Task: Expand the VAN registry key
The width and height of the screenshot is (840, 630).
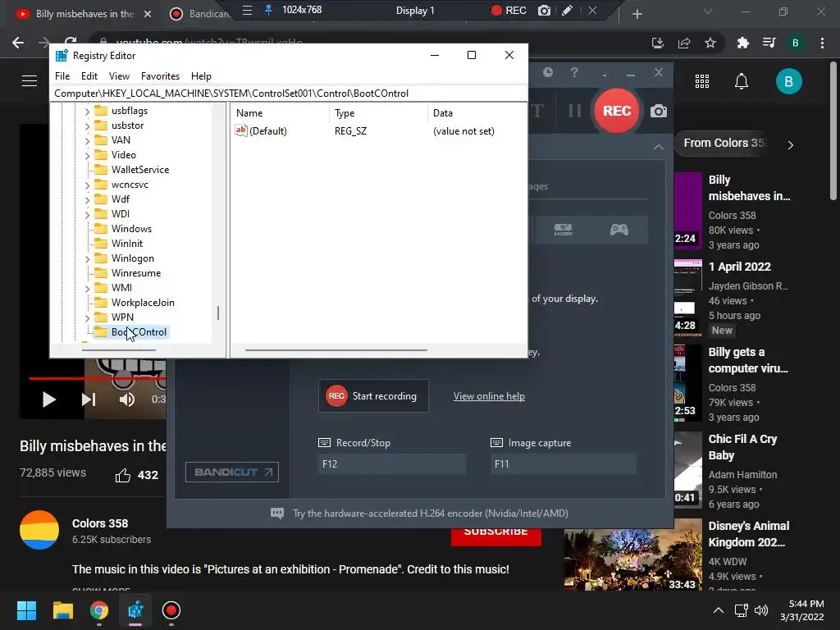Action: point(87,140)
